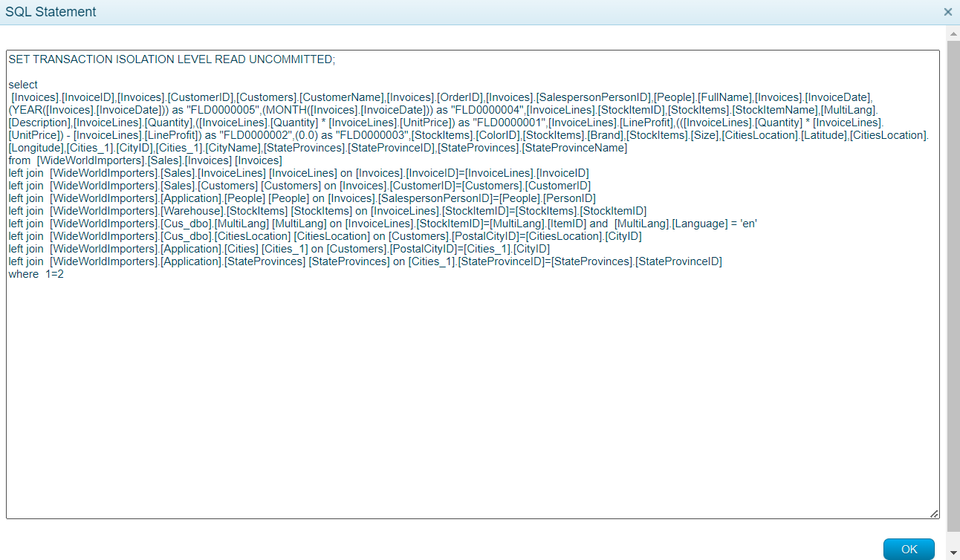Click the scrollbar up arrow
Screen dimensions: 960x560
coord(953,33)
